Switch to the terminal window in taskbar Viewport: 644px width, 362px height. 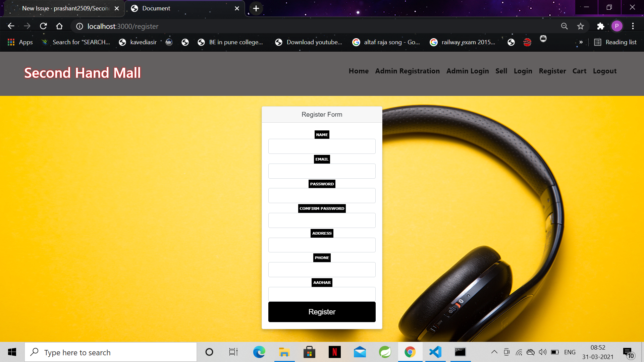460,352
